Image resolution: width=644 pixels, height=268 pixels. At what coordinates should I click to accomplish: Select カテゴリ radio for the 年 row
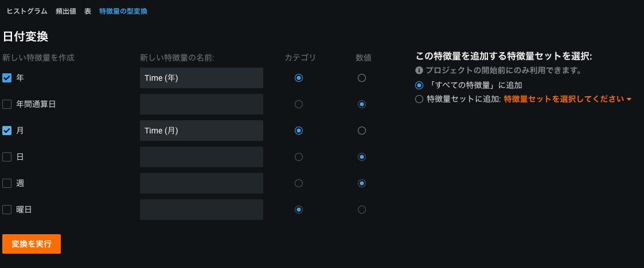pos(298,78)
